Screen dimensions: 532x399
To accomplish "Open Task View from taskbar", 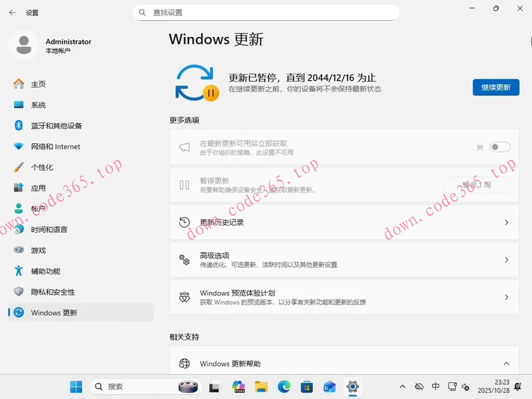I will (214, 387).
